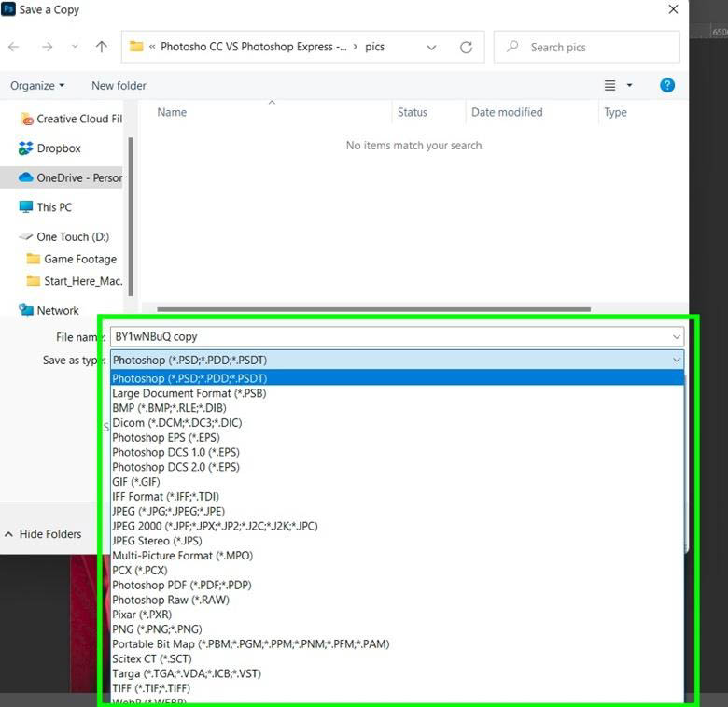This screenshot has width=728, height=707.
Task: Choose PCX (*.PCX) format
Action: click(x=397, y=570)
